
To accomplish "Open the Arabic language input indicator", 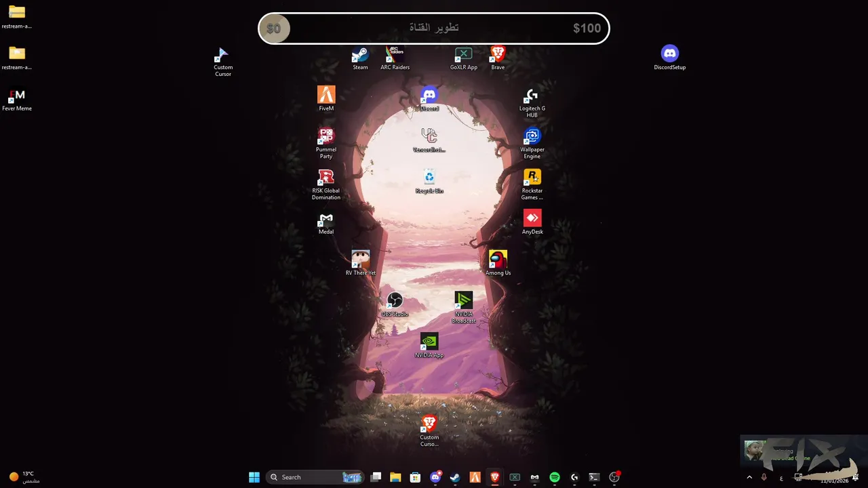I will pos(781,478).
